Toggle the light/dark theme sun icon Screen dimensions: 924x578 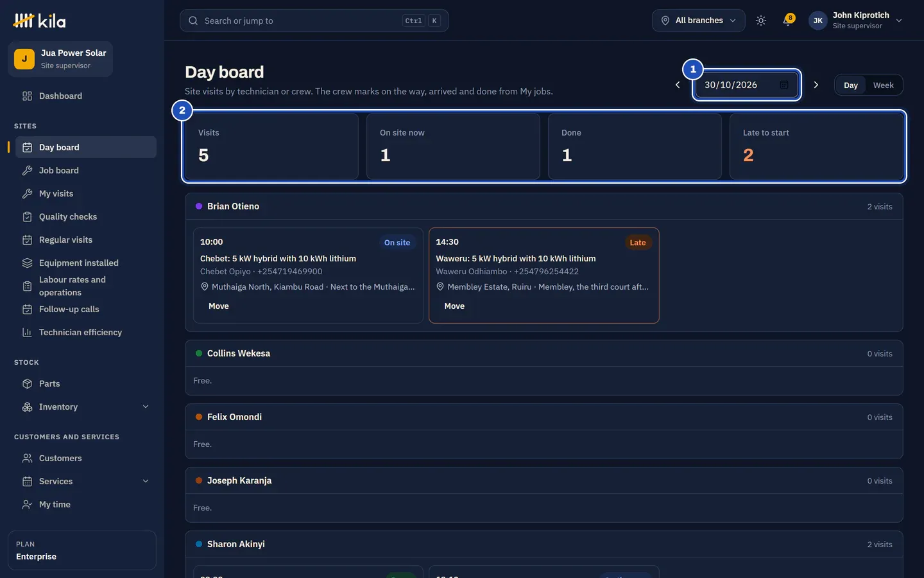[761, 21]
